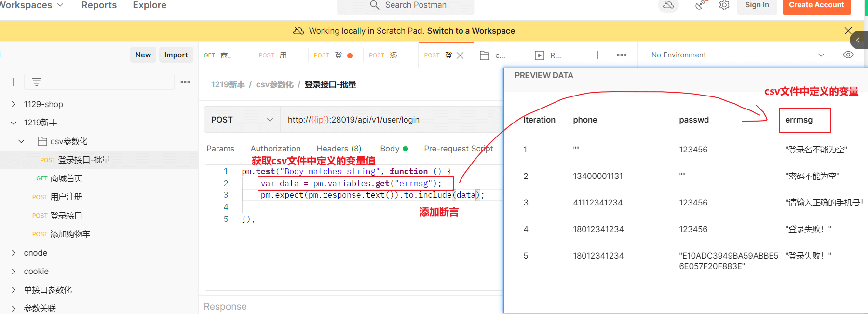Viewport: 868px width, 314px height.
Task: Click the phone column header
Action: point(585,120)
